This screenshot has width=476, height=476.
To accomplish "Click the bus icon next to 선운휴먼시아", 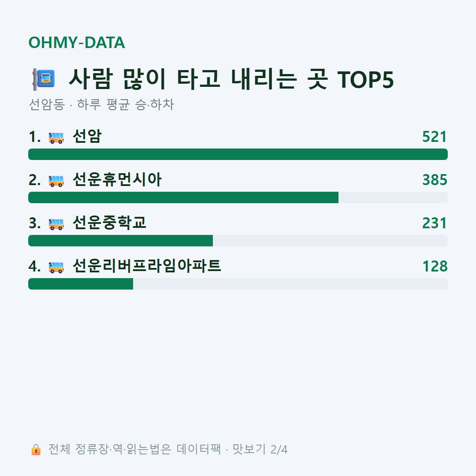I will [56, 181].
